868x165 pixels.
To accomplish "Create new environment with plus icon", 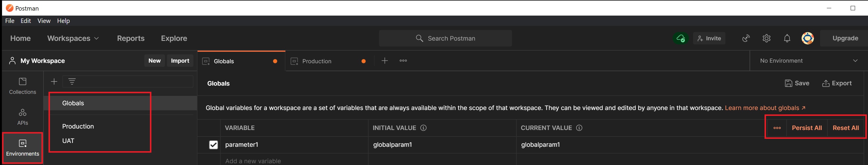I will [x=54, y=82].
